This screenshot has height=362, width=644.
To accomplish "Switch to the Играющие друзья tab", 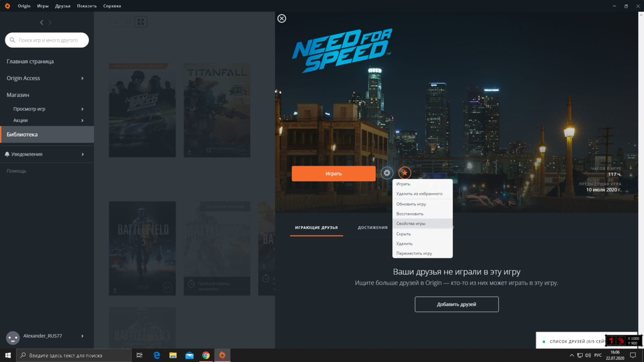I will click(316, 227).
